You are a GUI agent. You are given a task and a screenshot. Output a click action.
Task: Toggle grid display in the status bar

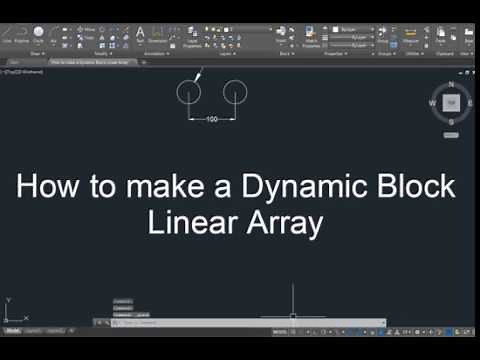pos(293,332)
